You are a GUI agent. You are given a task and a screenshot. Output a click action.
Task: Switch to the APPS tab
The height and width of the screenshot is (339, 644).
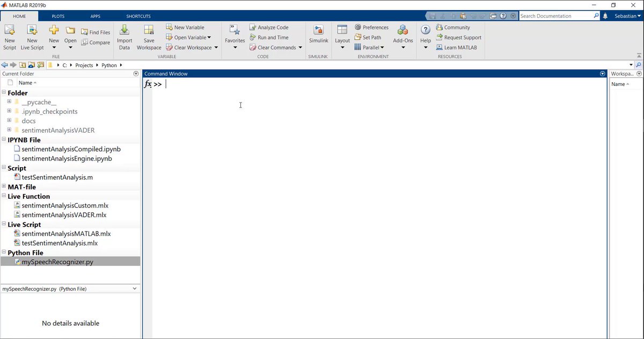coord(96,16)
